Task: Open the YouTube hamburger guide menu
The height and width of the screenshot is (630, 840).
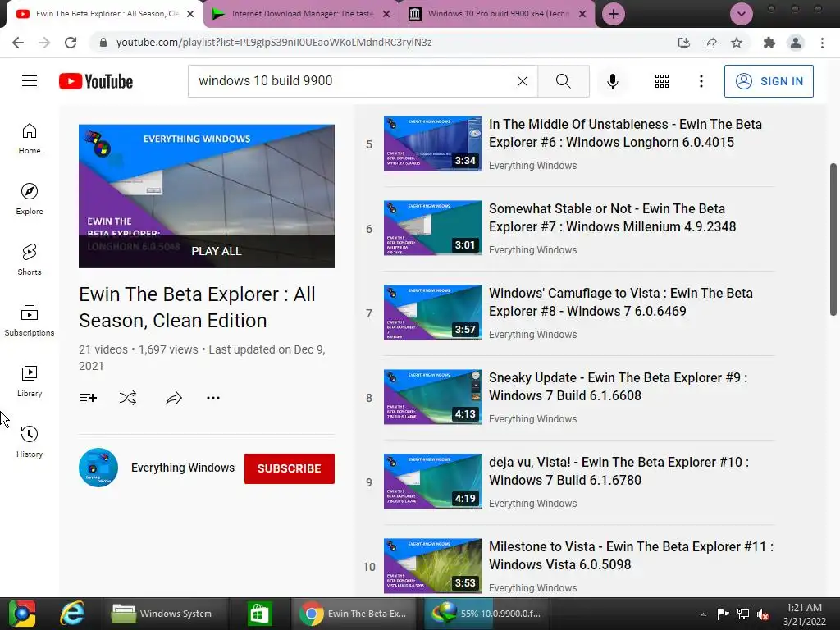Action: pos(30,81)
